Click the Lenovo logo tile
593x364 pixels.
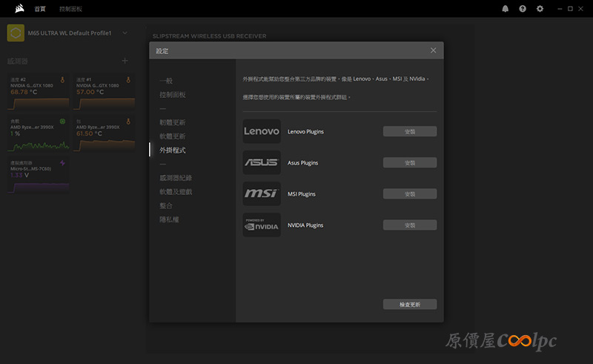click(x=262, y=131)
